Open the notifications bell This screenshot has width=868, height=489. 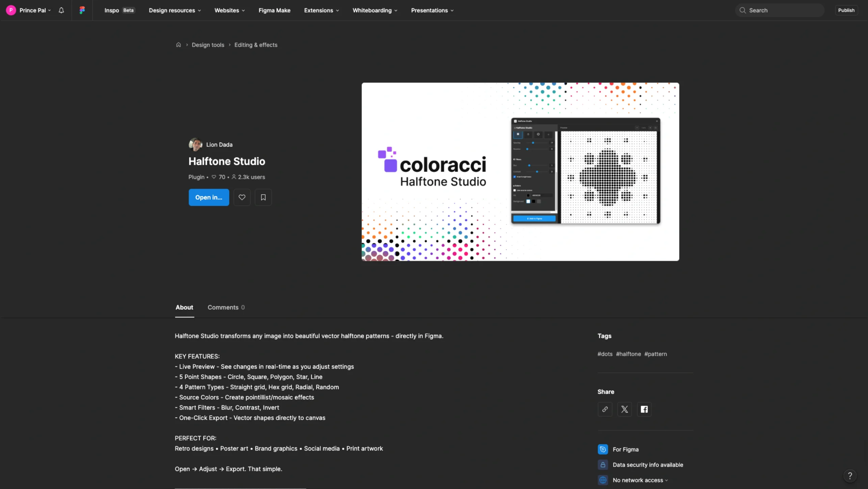(x=61, y=10)
